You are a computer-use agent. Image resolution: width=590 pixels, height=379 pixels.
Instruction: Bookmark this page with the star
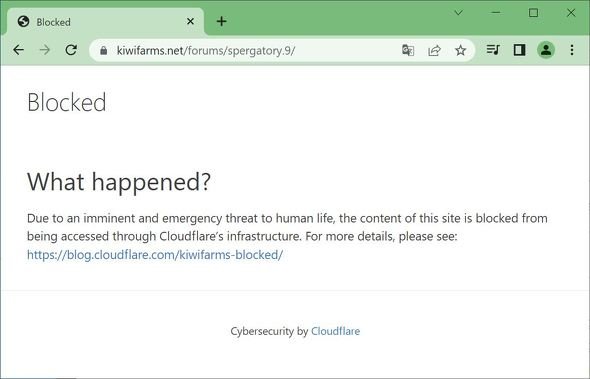(461, 50)
